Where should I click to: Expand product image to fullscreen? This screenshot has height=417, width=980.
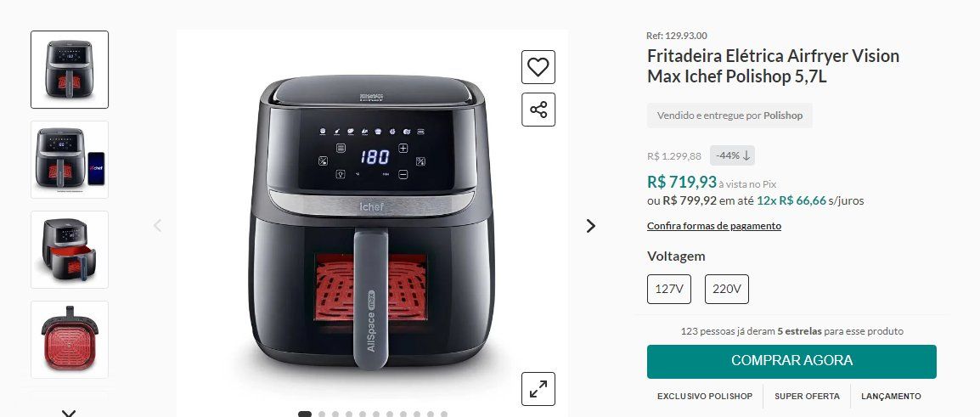coord(538,389)
